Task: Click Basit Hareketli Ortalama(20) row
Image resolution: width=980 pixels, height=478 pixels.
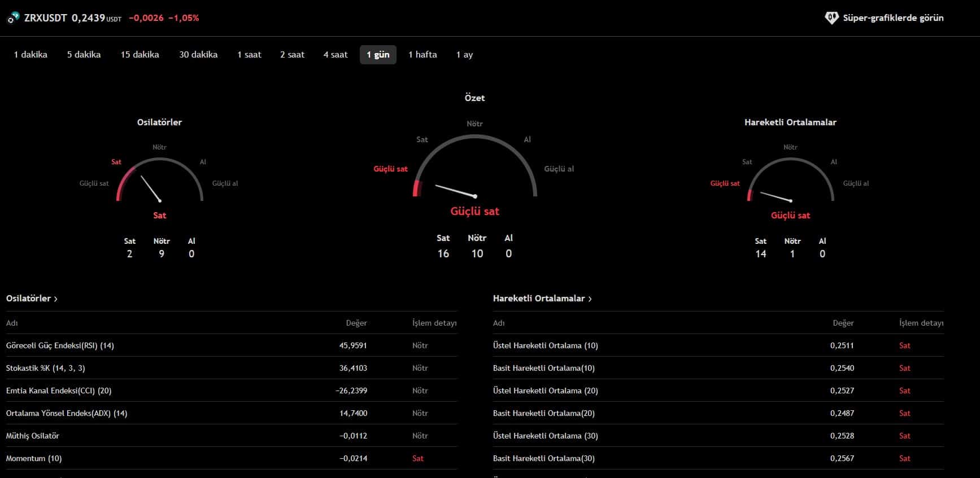Action: tap(718, 413)
